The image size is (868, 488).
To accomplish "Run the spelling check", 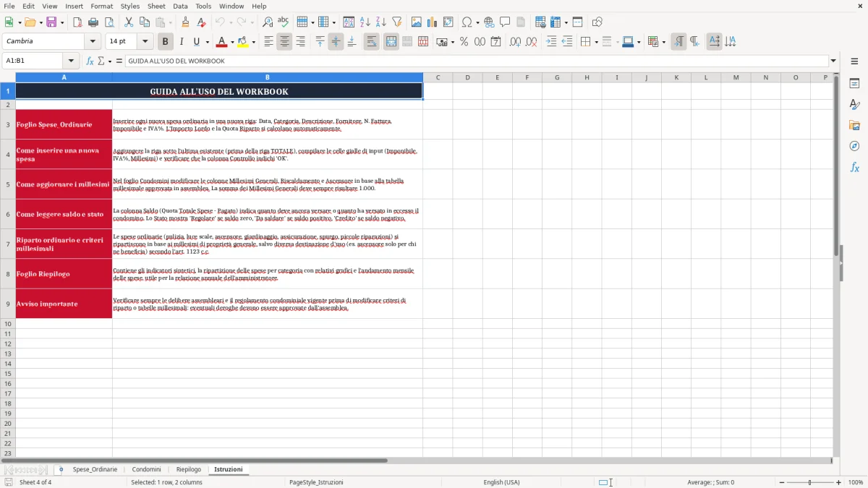I will (x=284, y=22).
